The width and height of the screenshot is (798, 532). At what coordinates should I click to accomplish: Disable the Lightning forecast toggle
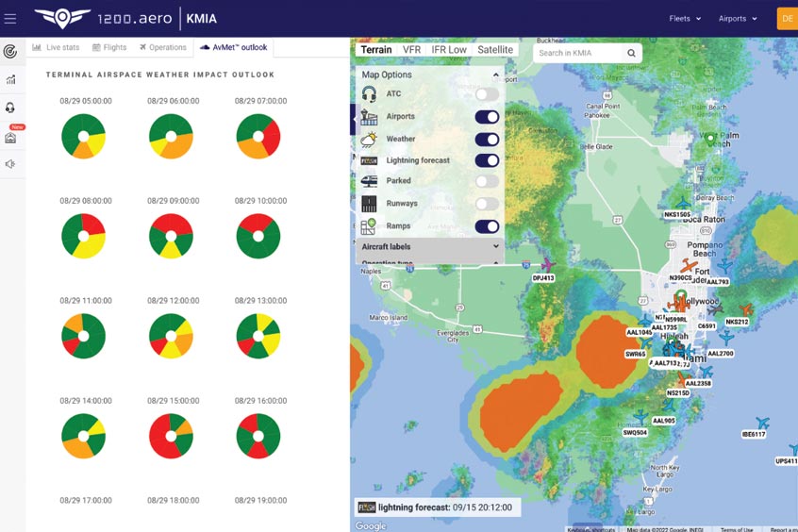487,160
